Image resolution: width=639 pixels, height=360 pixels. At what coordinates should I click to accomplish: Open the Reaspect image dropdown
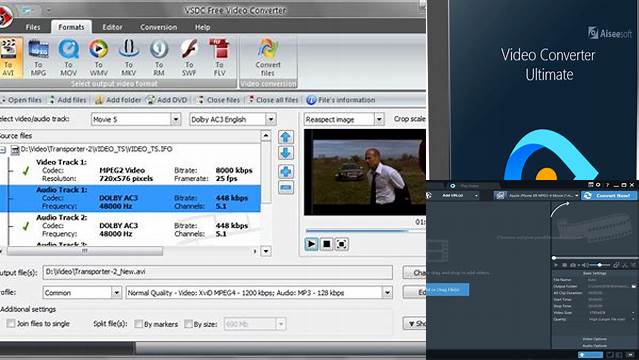pos(379,119)
